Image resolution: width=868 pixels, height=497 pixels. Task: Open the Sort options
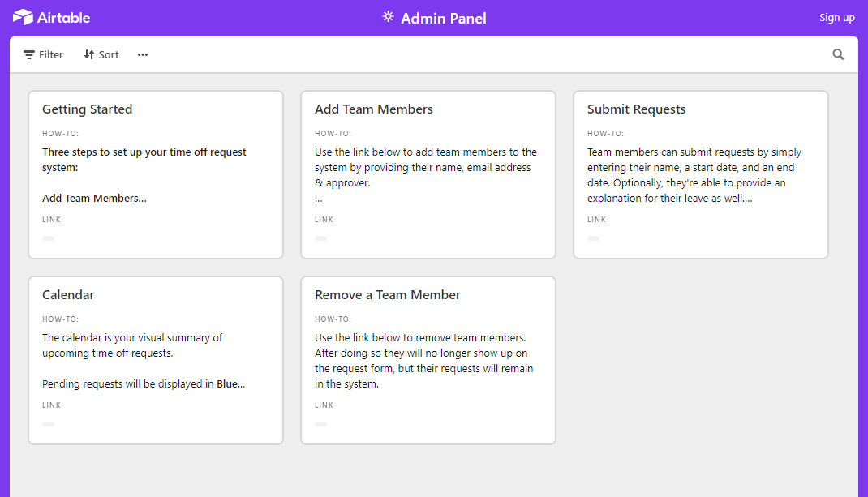tap(101, 54)
